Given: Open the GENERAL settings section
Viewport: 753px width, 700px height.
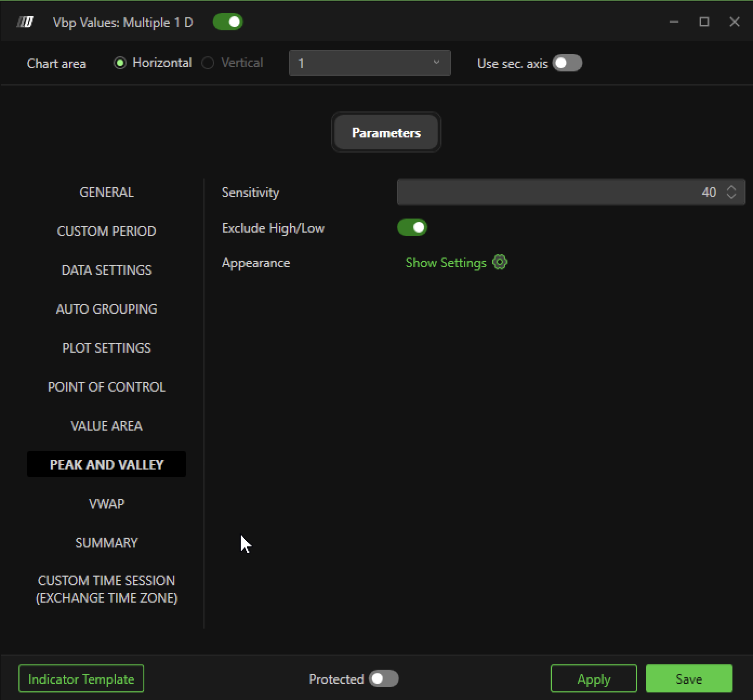Looking at the screenshot, I should pyautogui.click(x=107, y=192).
